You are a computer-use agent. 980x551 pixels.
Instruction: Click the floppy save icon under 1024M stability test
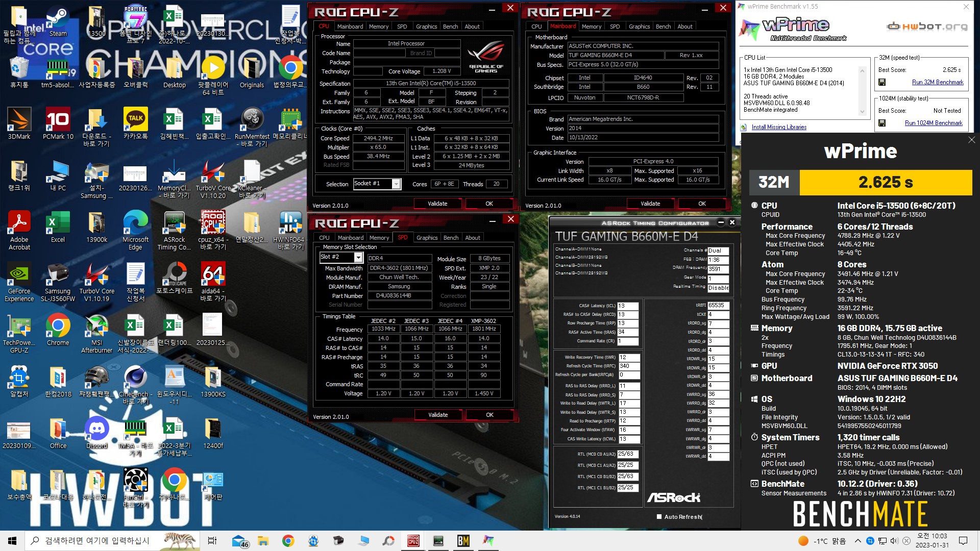tap(882, 123)
